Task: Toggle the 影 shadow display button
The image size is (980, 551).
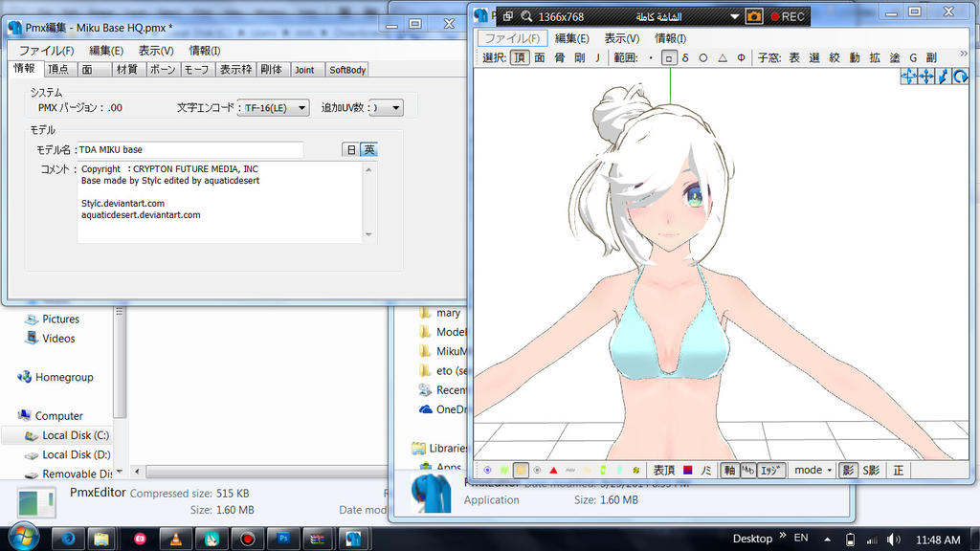Action: click(847, 470)
